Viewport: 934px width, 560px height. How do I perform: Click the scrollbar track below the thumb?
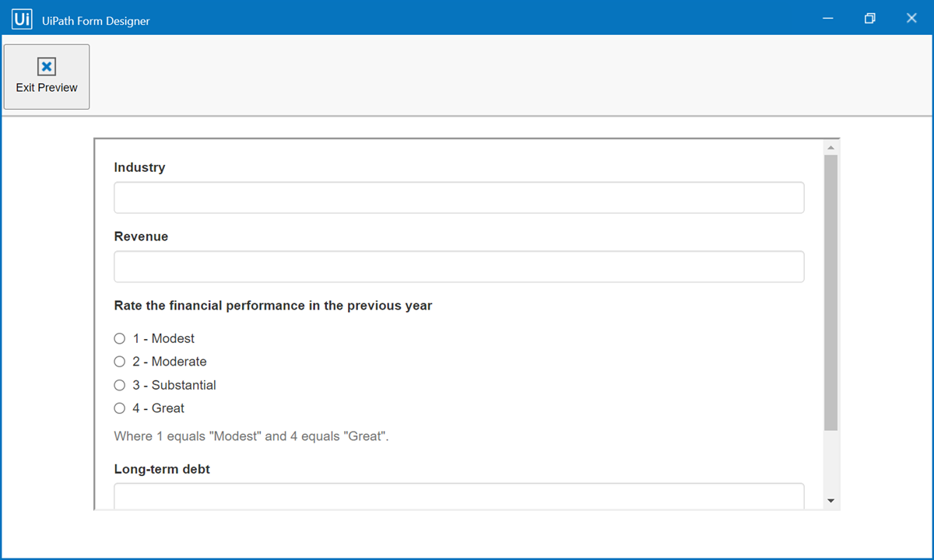click(830, 462)
